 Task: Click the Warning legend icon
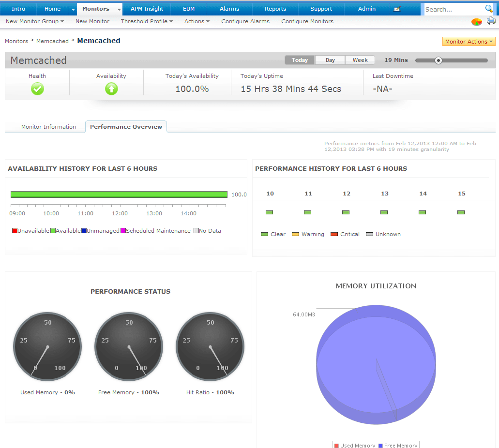295,234
